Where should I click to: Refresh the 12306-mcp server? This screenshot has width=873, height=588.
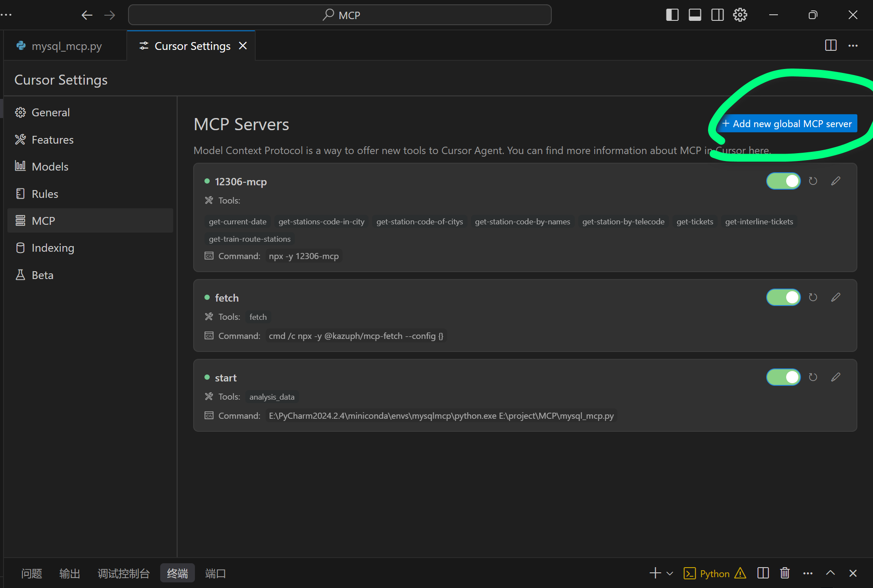point(813,181)
